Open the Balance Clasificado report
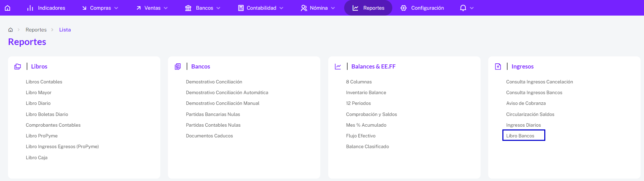Viewport: 644px width, 181px height. [367, 146]
